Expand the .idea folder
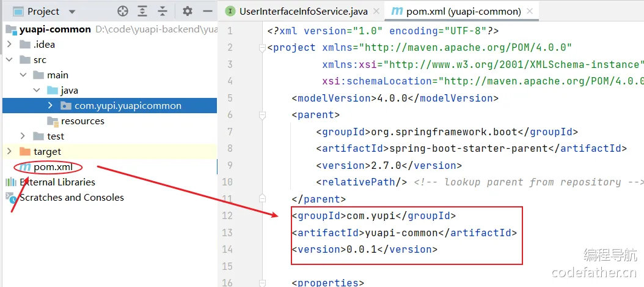This screenshot has height=287, width=644. tap(10, 45)
